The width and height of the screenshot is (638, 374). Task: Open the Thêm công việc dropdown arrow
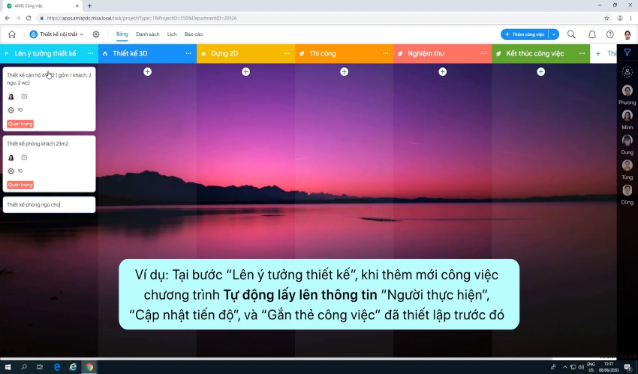coord(554,35)
